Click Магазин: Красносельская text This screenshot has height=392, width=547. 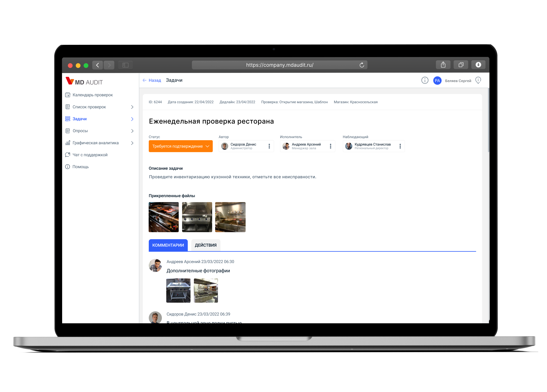pyautogui.click(x=356, y=102)
